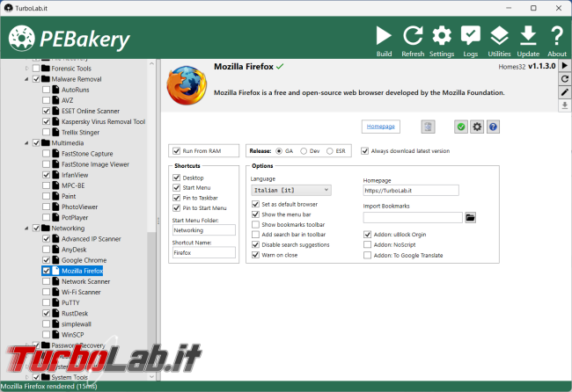Toggle the PuTTY checkbox in tree

tap(46, 302)
